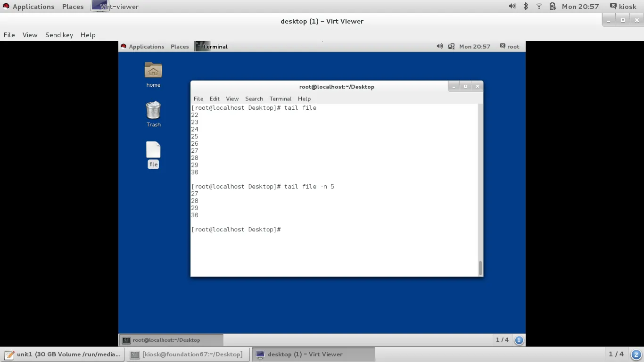Click guest taskbar root@localhost Desktop entry

pos(171,340)
